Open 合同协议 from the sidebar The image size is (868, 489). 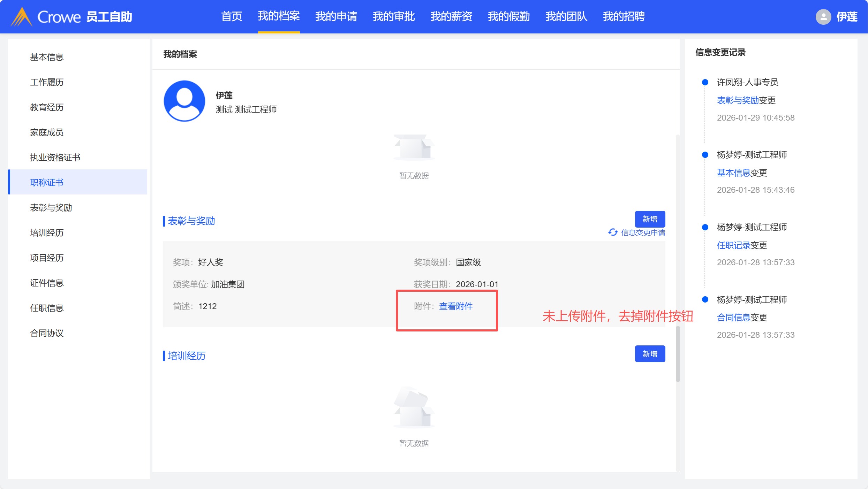tap(47, 333)
